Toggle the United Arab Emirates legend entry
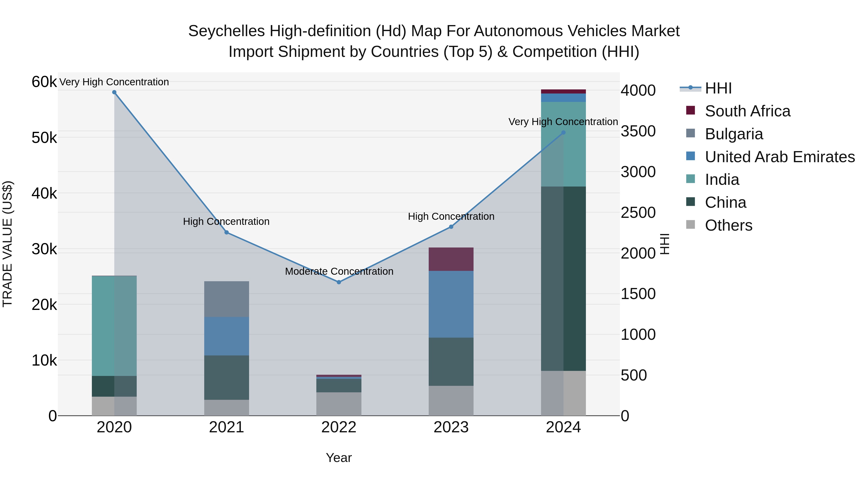The width and height of the screenshot is (868, 488). pos(770,157)
